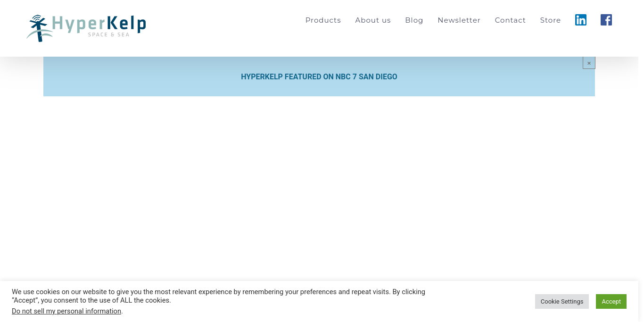Go to the About us page
644x322 pixels.
(373, 20)
